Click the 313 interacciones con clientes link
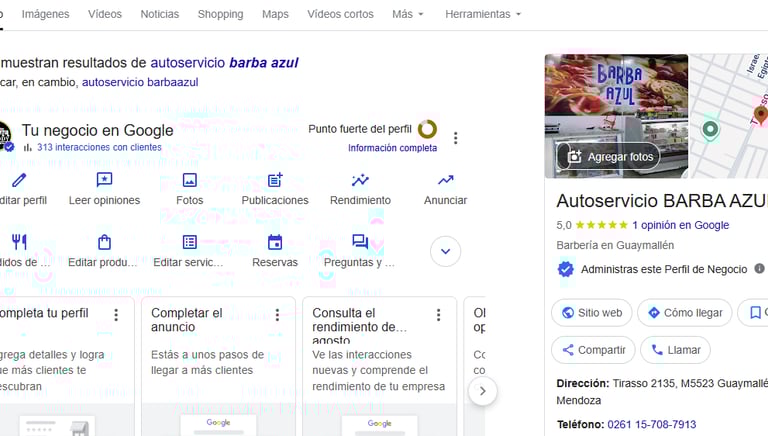The image size is (768, 436). pos(99,147)
